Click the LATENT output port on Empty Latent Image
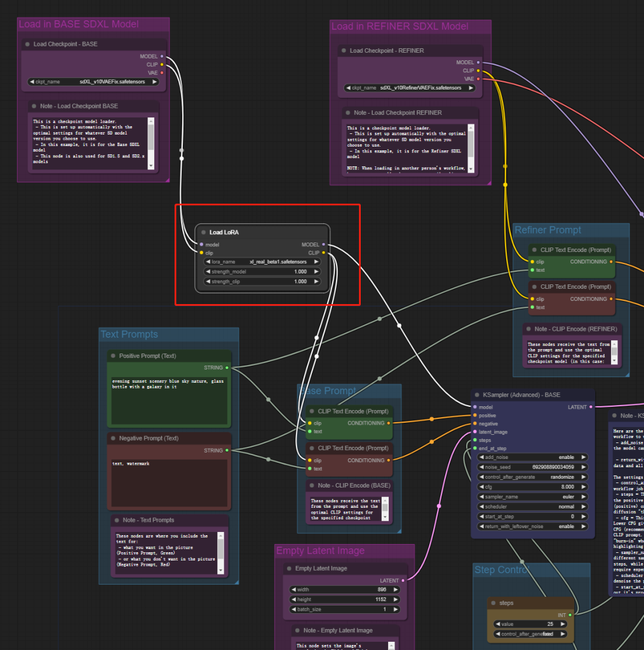Screen dimensions: 644x650 coord(403,580)
